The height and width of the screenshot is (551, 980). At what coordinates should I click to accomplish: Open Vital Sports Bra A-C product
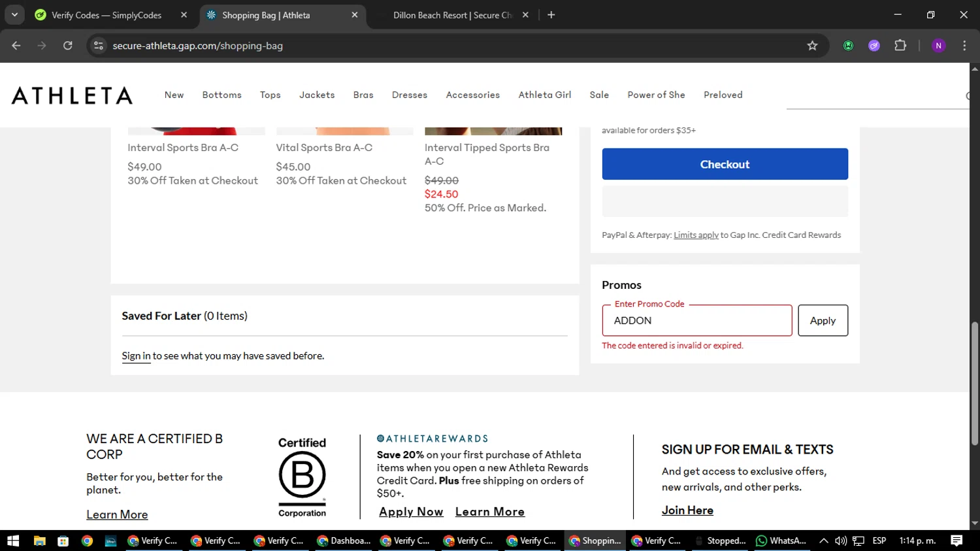324,148
